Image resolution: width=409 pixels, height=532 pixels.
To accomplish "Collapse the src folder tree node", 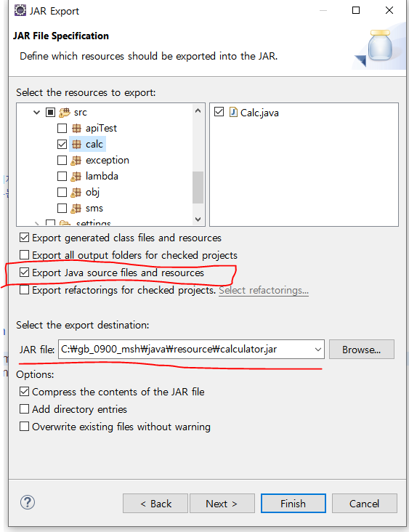I will [x=36, y=113].
